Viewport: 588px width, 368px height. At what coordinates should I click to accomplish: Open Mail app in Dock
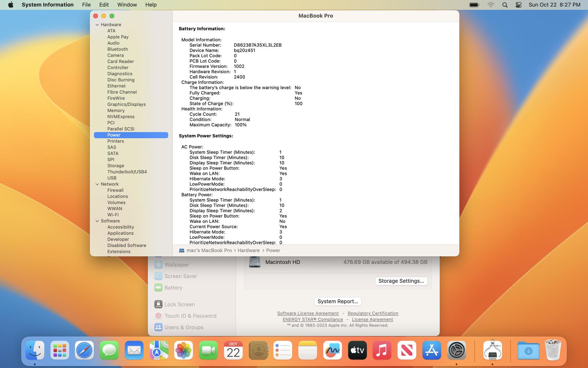point(134,350)
